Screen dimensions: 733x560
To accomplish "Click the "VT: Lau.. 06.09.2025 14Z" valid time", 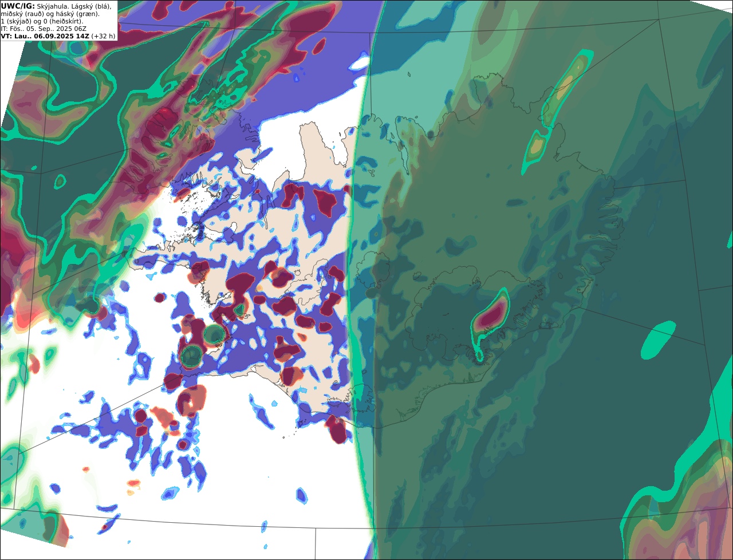I will click(x=45, y=36).
